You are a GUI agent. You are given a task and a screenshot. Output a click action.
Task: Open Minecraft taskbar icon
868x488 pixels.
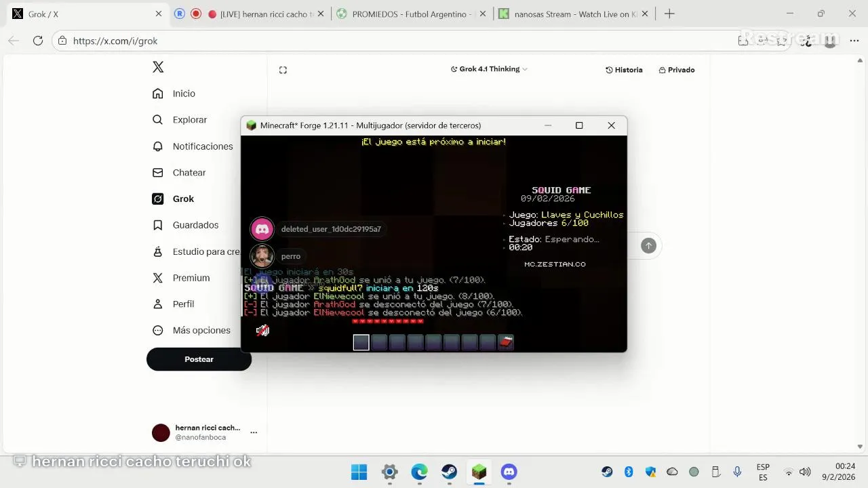479,472
